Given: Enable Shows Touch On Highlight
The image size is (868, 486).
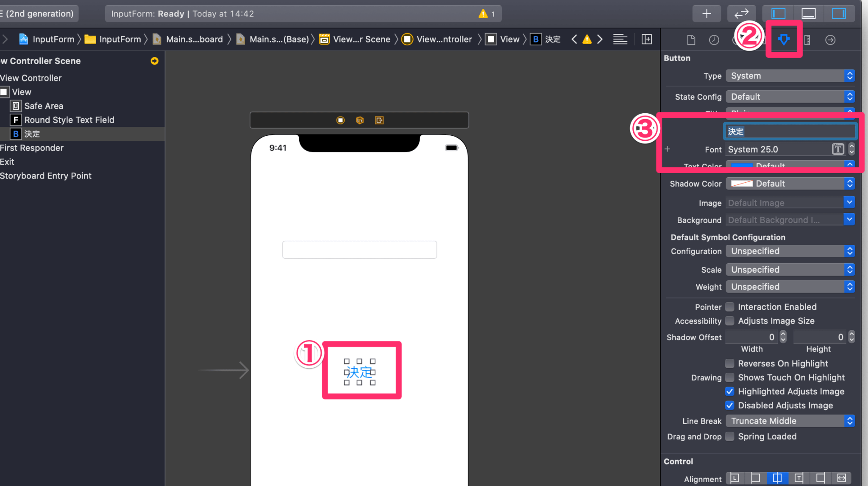Looking at the screenshot, I should 729,377.
